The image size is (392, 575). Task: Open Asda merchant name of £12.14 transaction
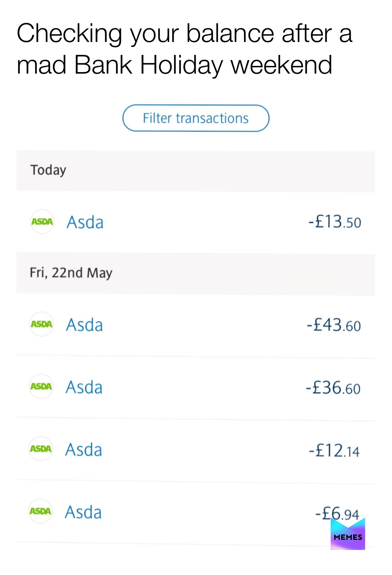83,450
